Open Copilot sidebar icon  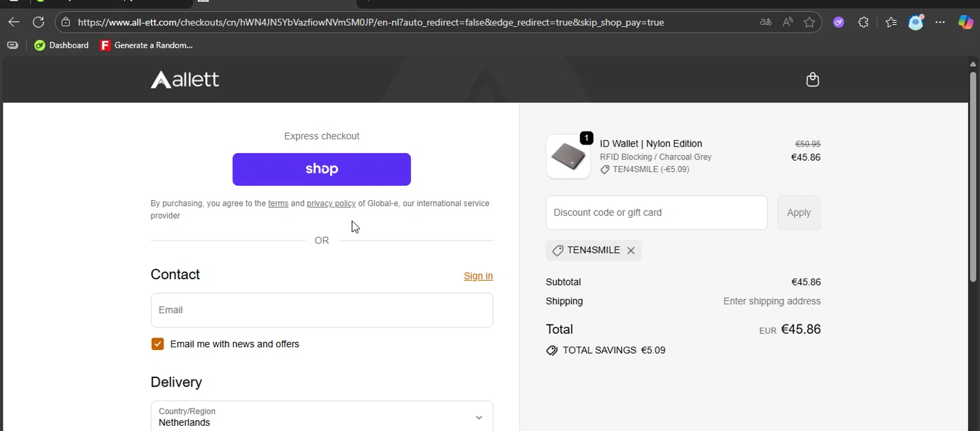tap(966, 22)
